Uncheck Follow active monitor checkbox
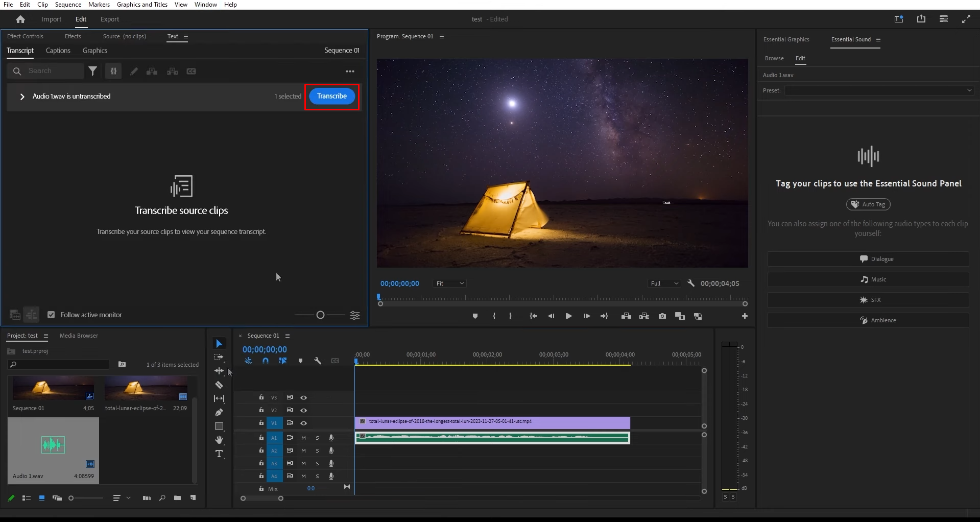The height and width of the screenshot is (522, 980). [x=51, y=315]
